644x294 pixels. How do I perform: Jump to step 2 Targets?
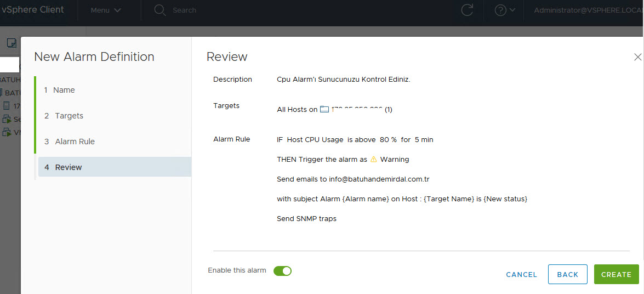coord(69,116)
